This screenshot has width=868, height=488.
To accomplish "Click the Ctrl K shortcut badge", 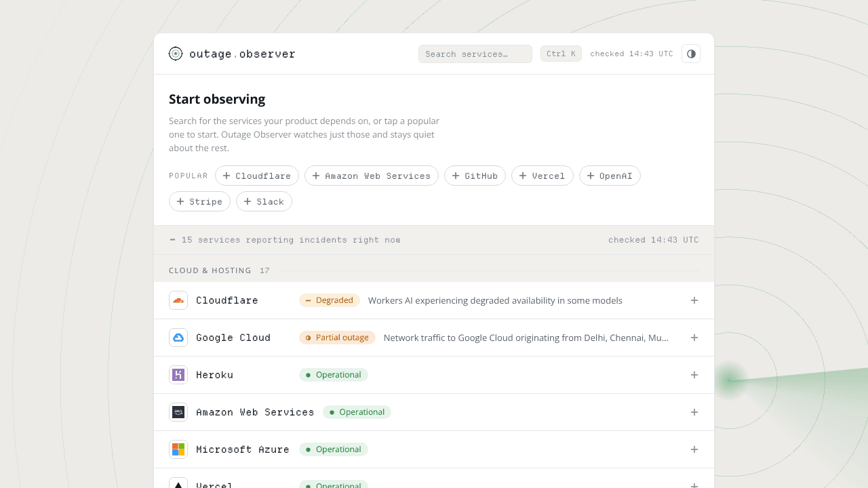I will tap(561, 54).
